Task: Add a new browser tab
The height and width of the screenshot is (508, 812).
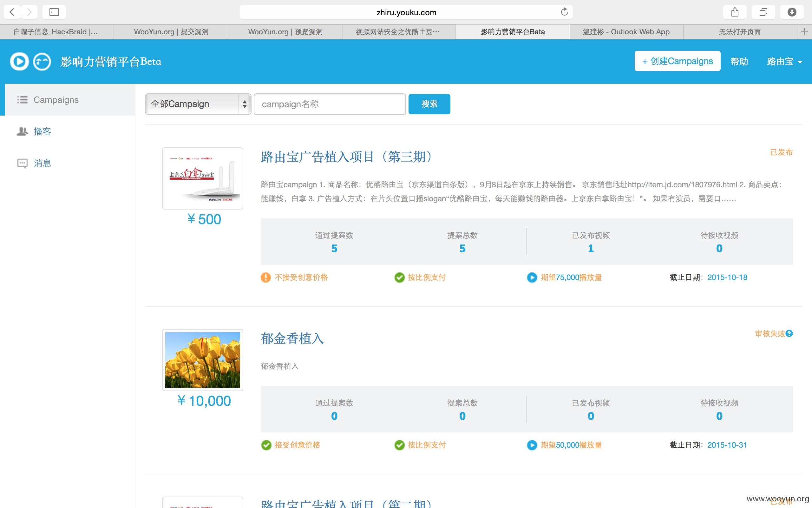Action: (x=804, y=32)
